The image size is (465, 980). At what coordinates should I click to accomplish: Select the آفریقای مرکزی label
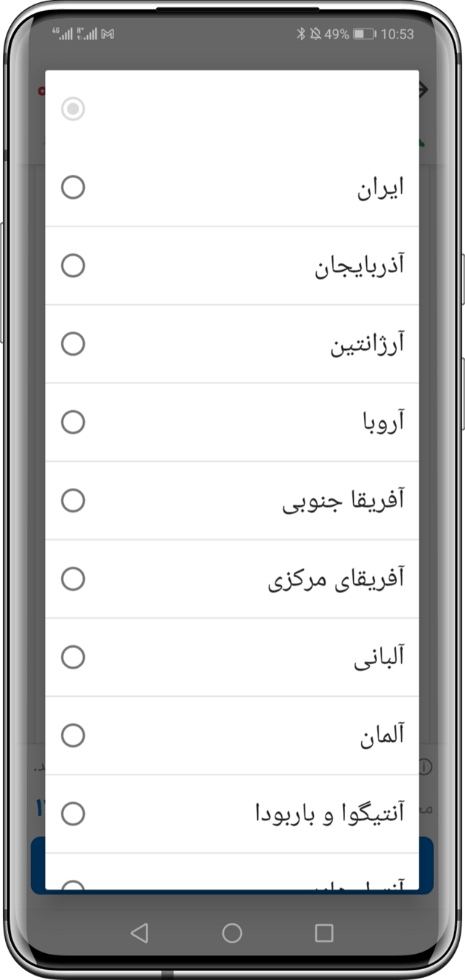[x=336, y=579]
